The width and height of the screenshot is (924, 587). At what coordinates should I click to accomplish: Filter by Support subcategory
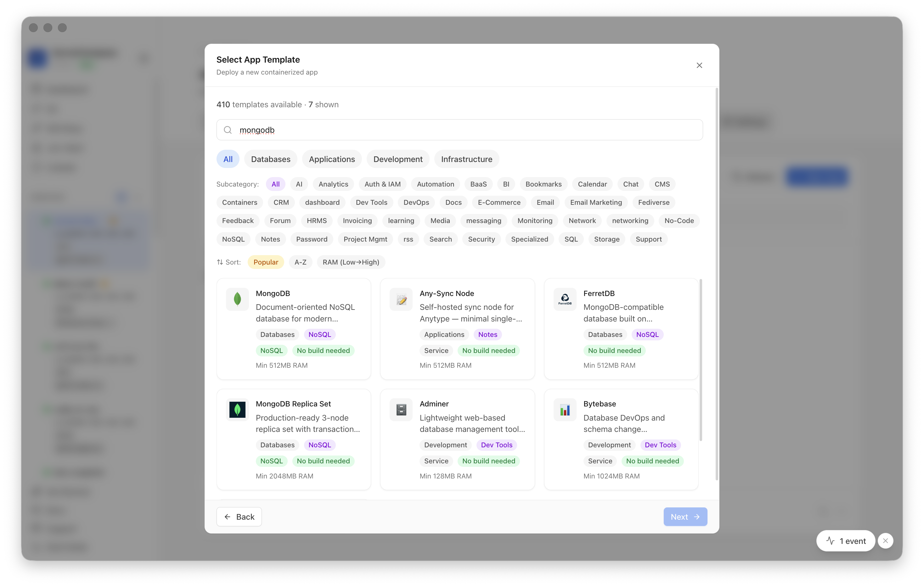[x=649, y=239]
